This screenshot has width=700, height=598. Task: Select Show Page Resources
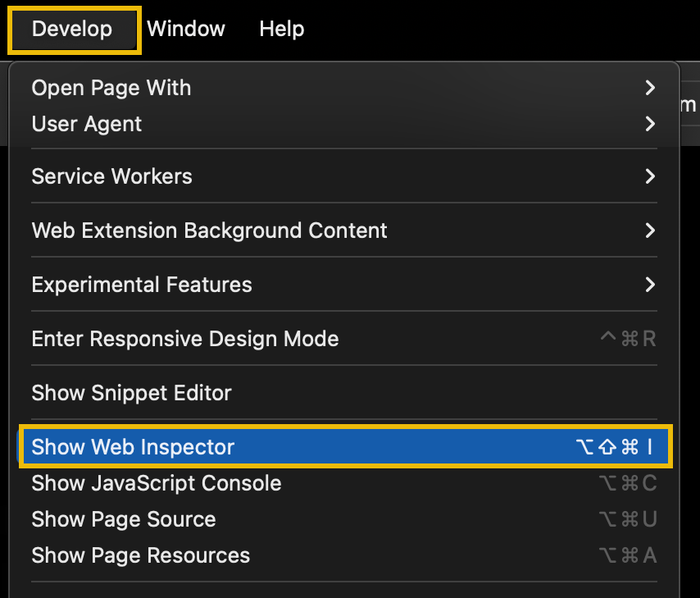click(141, 556)
